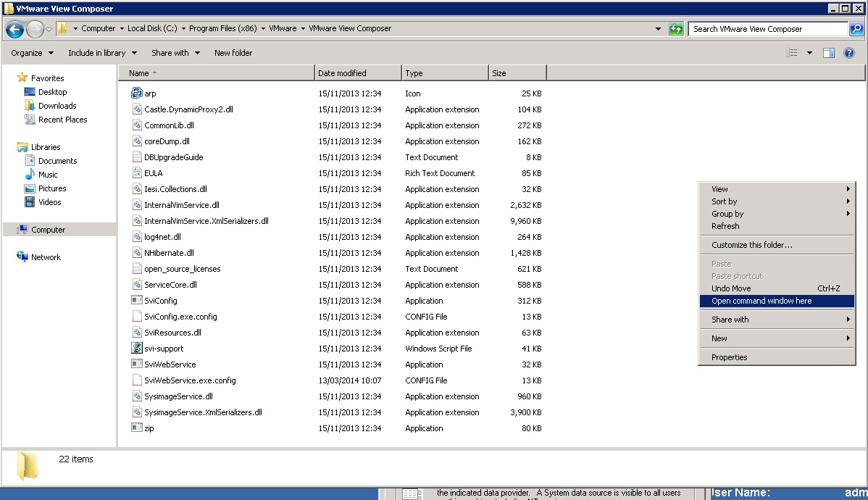
Task: Sort files by the Type column header
Action: tap(446, 73)
